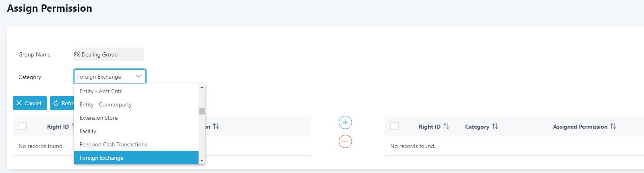Click the X icon on Cancel button
The height and width of the screenshot is (173, 644).
pyautogui.click(x=19, y=103)
